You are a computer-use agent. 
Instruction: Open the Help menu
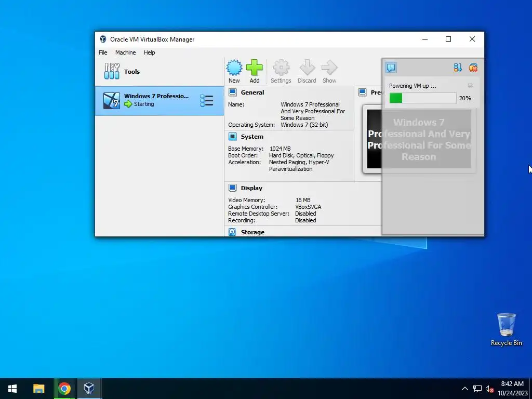[149, 52]
